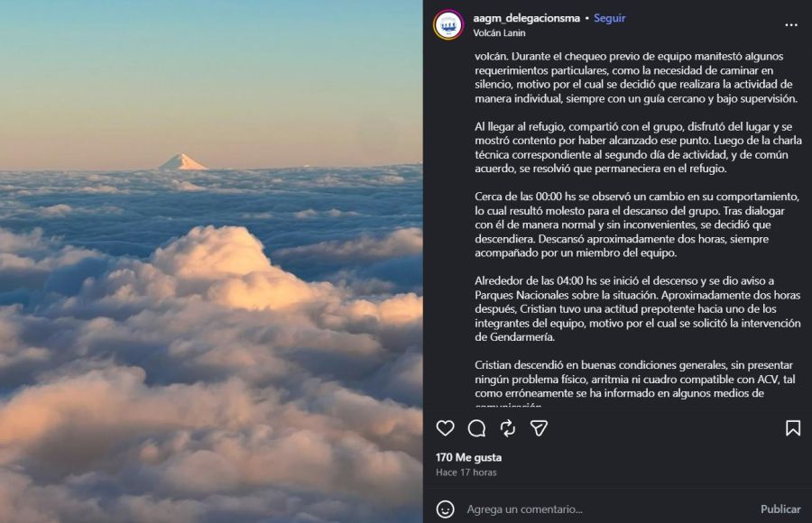The image size is (812, 523).
Task: Click the volcano peak in the photo
Action: click(x=182, y=162)
